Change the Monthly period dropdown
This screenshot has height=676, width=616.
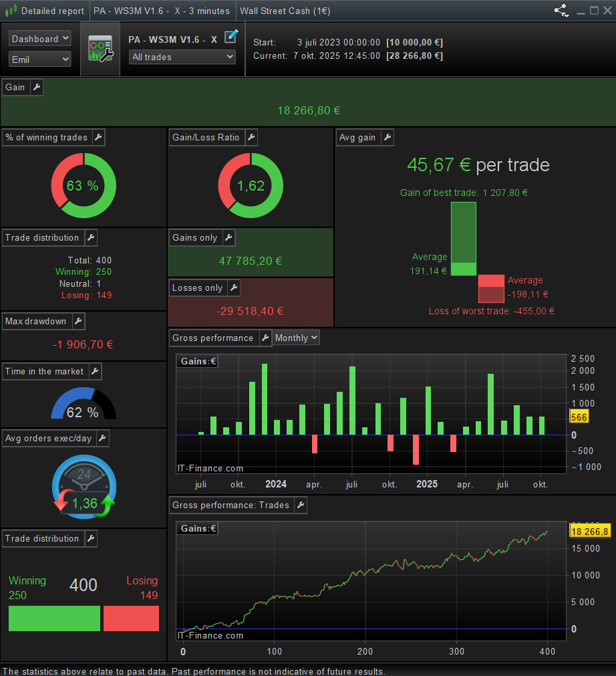tap(296, 338)
